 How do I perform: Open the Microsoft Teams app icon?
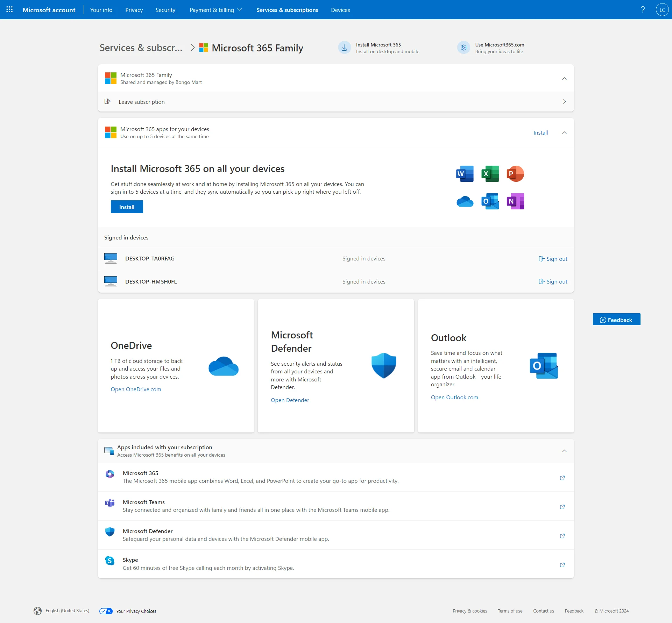tap(110, 503)
